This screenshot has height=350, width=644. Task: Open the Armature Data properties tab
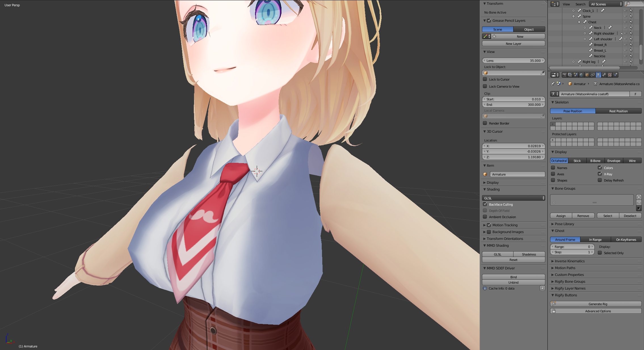pos(598,75)
